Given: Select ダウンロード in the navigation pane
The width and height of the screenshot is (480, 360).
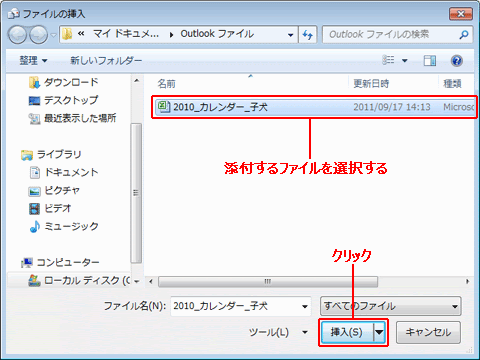Looking at the screenshot, I should [64, 82].
